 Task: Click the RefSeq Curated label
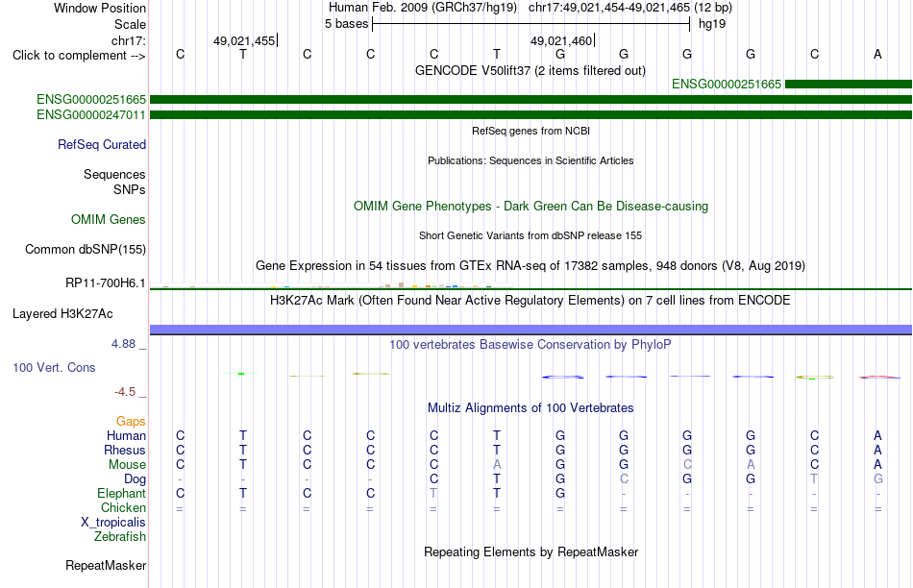pyautogui.click(x=102, y=144)
